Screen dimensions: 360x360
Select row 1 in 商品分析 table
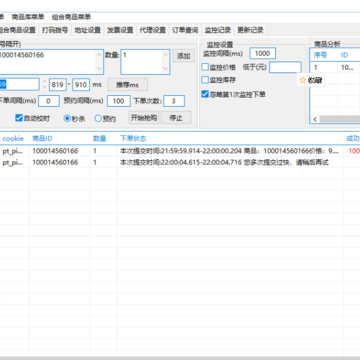tap(335, 68)
